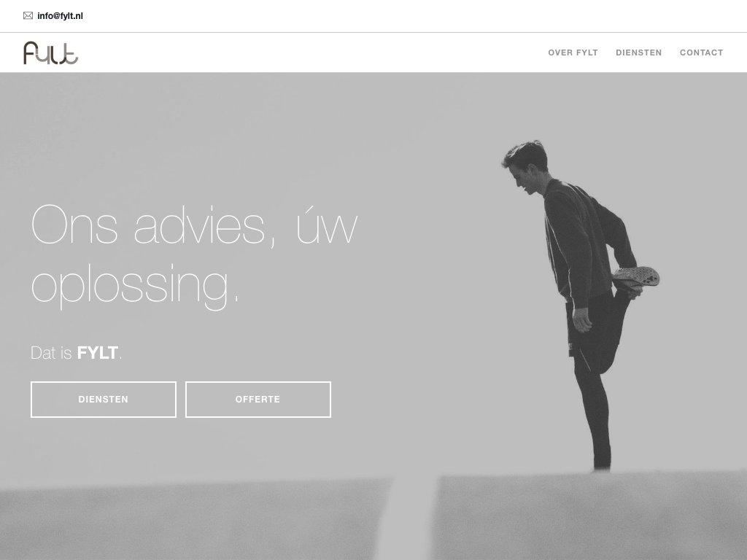This screenshot has width=747, height=560.
Task: Open the info@fylt.nl email link
Action: point(60,16)
